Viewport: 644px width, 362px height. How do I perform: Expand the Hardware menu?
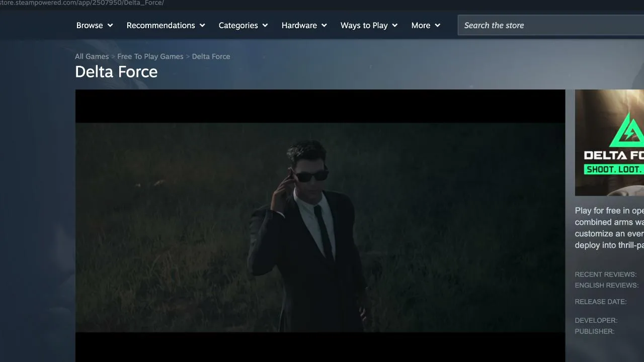click(x=304, y=25)
